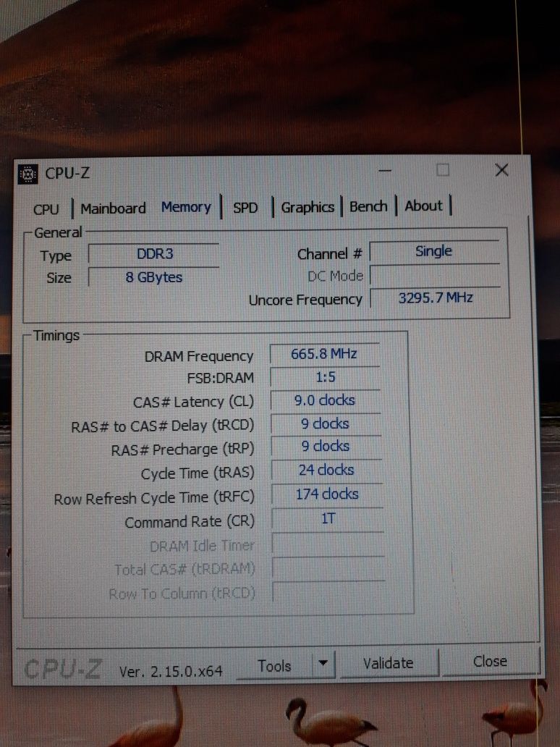Switch to the CPU tab
The image size is (560, 747).
(46, 209)
